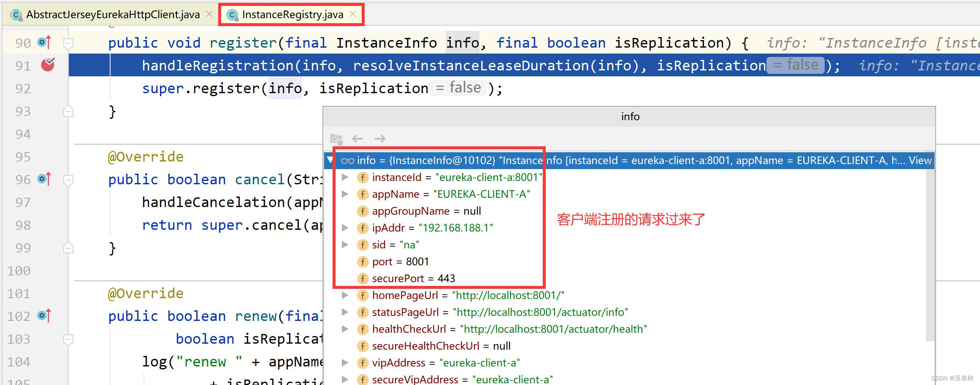Click override gutter icon on line 90
Image resolution: width=980 pixels, height=385 pixels.
tap(45, 42)
